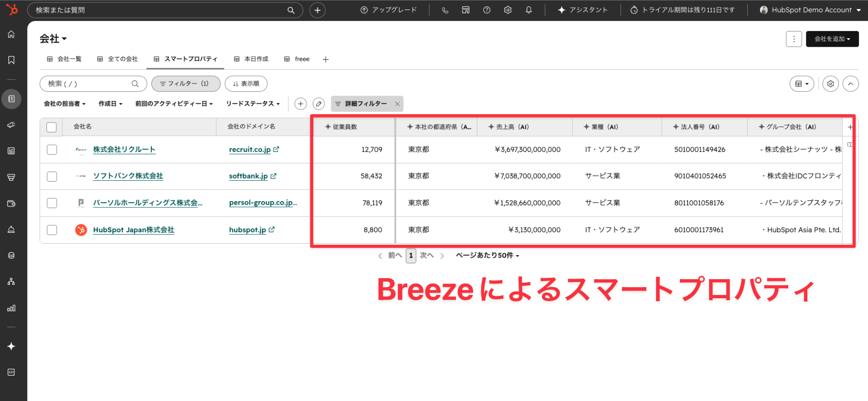Screen dimensions: 868x401
Task: Open the help question mark icon
Action: pyautogui.click(x=487, y=10)
